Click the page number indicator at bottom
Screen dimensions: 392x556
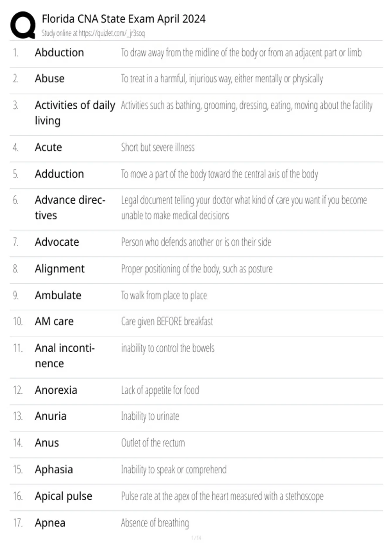coord(196,538)
